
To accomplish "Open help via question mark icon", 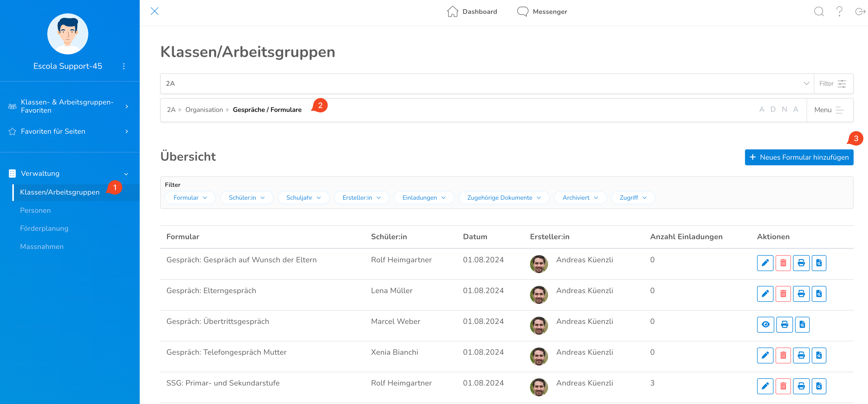I will [839, 12].
